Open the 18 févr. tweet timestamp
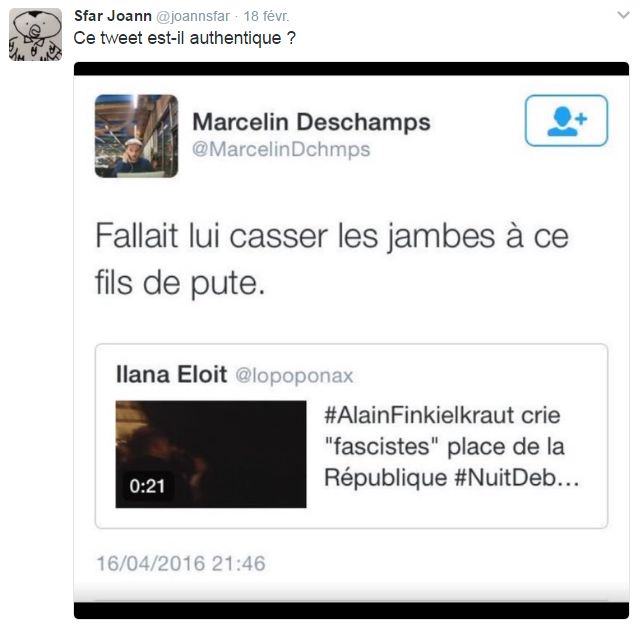641x626 pixels. (266, 16)
